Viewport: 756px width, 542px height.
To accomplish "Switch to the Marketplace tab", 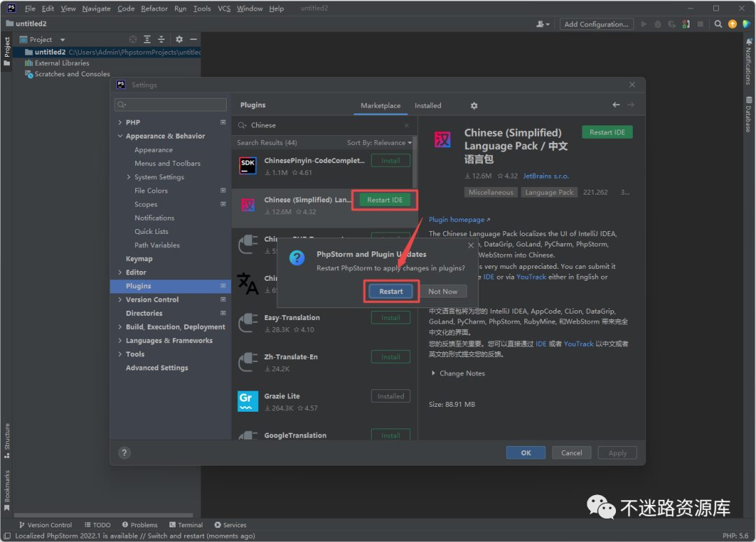I will click(380, 106).
